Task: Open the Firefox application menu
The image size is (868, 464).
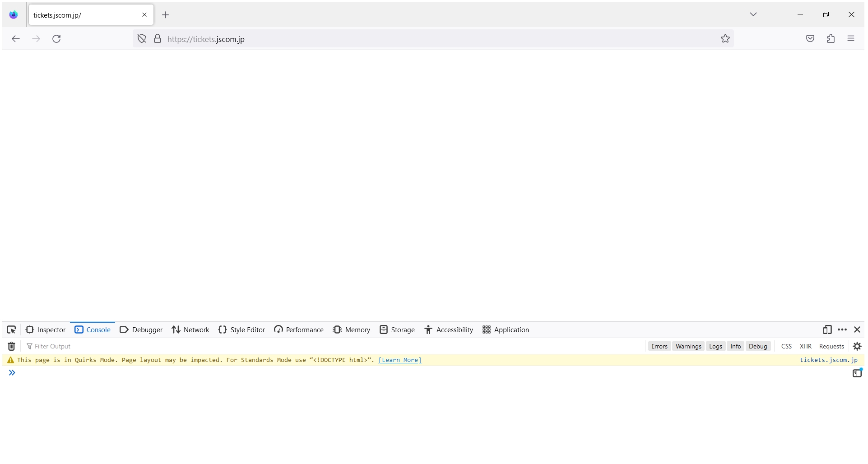Action: [x=851, y=39]
